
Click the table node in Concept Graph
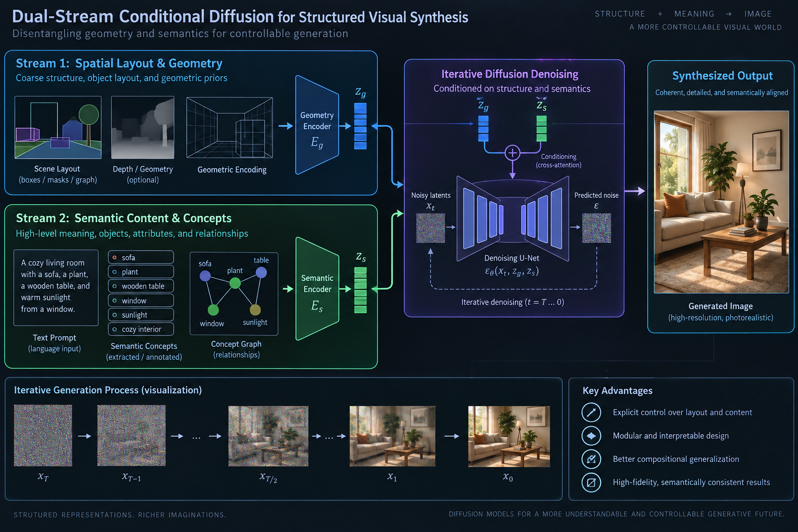tap(261, 272)
